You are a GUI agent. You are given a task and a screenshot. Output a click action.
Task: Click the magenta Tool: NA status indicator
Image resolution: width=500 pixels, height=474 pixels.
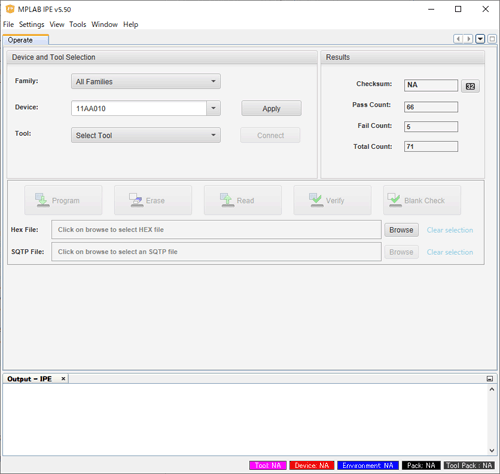pyautogui.click(x=268, y=465)
